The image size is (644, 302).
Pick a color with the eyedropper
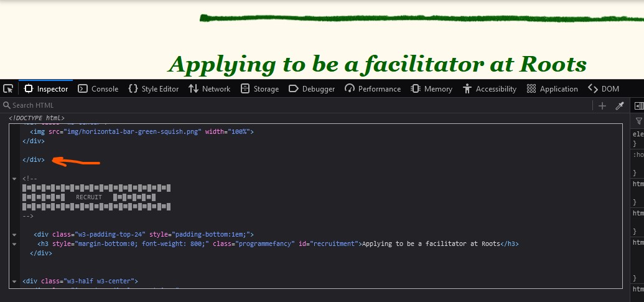pyautogui.click(x=620, y=106)
